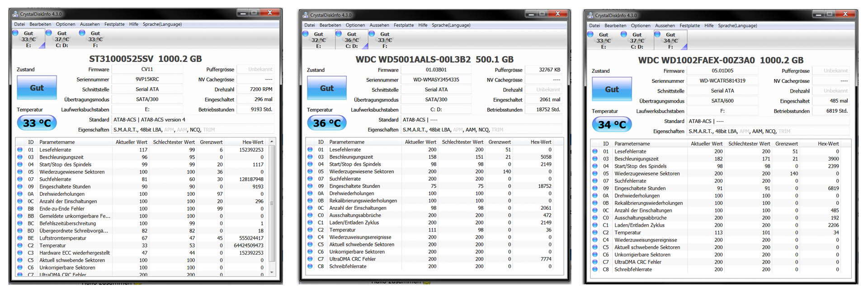The height and width of the screenshot is (293, 868).
Task: Click Drehzahl value 7200 RPM
Action: click(256, 89)
